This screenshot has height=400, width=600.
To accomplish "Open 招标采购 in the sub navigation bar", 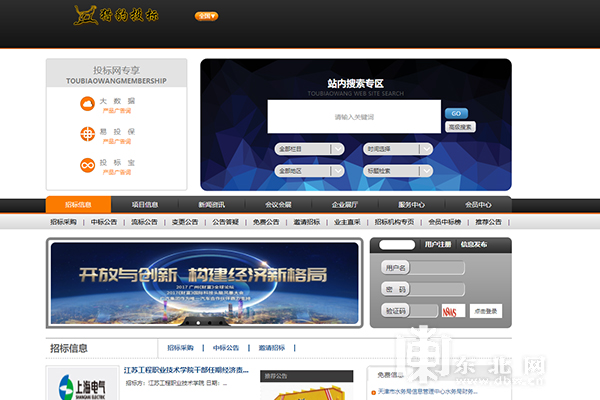I will click(x=63, y=222).
